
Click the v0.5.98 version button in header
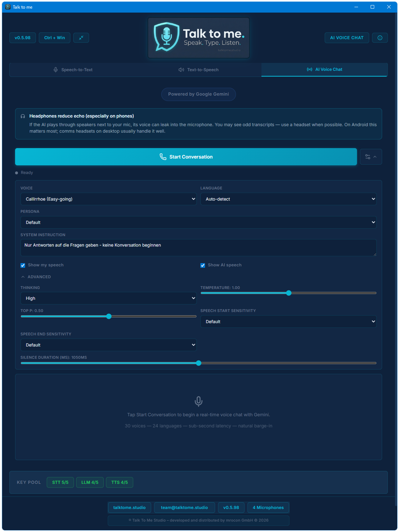tap(23, 38)
